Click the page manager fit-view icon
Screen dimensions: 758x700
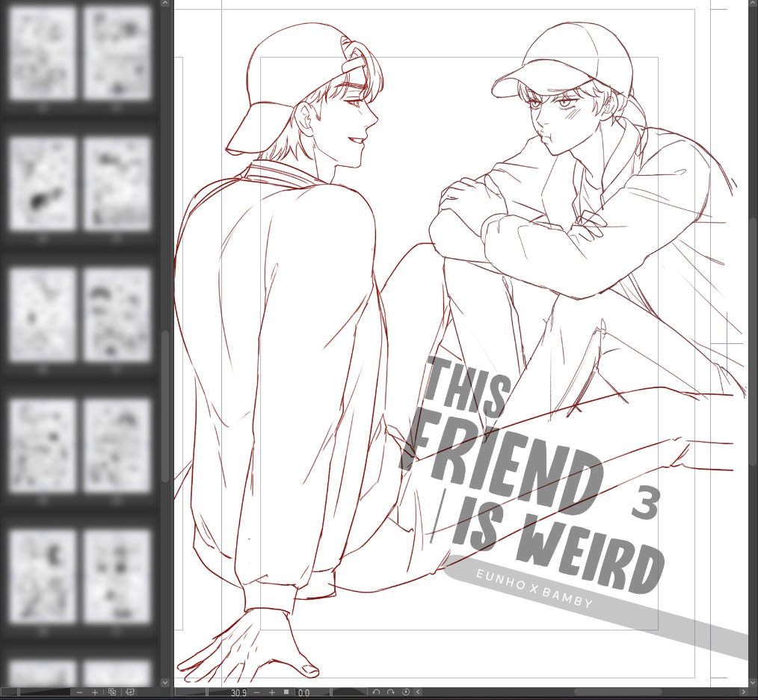[112, 693]
